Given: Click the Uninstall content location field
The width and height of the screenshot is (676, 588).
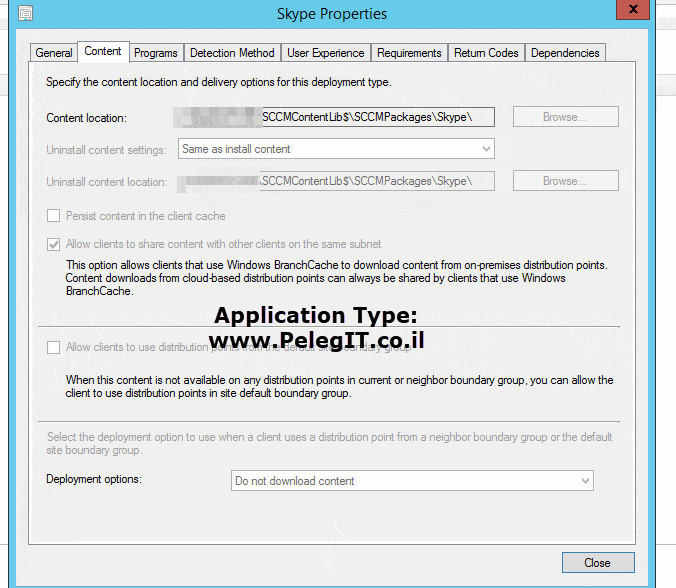Looking at the screenshot, I should 336,181.
